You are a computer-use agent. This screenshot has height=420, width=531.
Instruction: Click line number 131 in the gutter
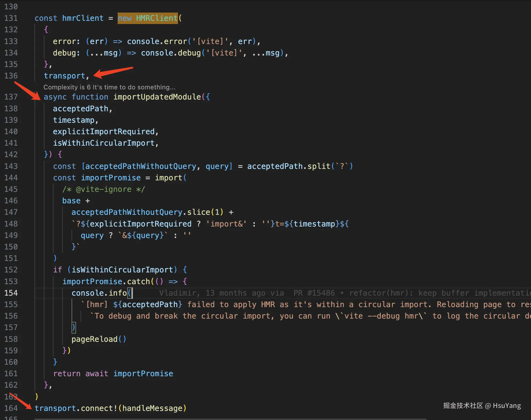(x=11, y=18)
